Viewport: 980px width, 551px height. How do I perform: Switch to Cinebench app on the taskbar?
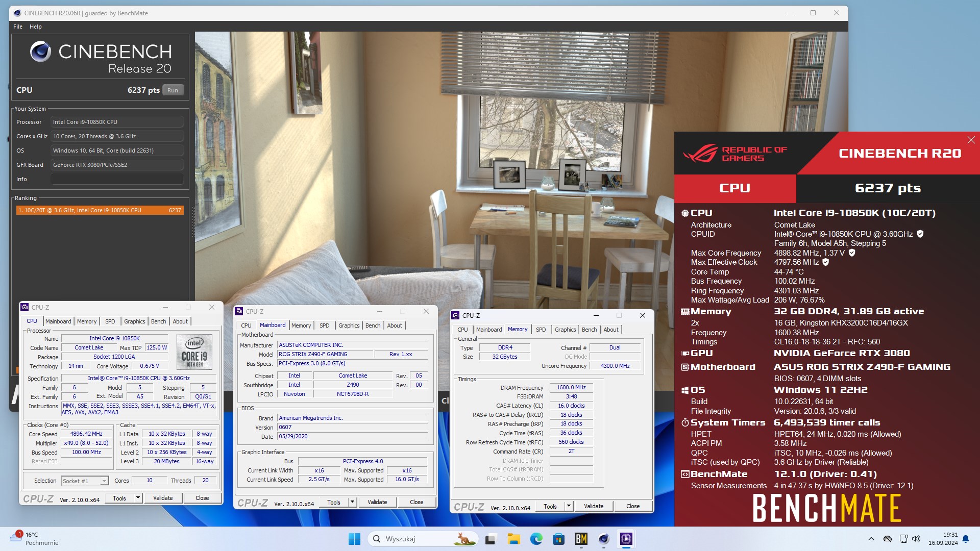603,539
